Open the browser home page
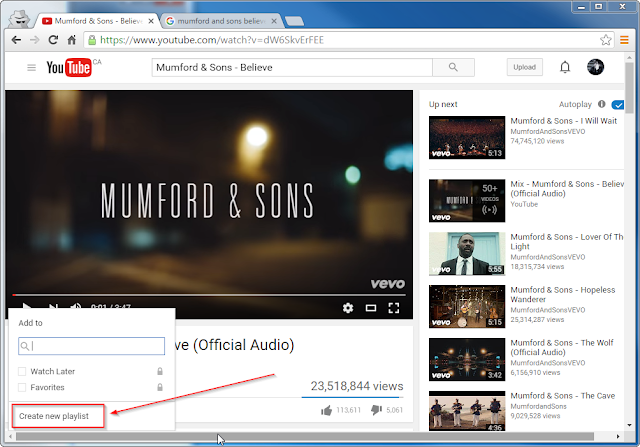Screen dimensions: 640x447 click(72, 40)
